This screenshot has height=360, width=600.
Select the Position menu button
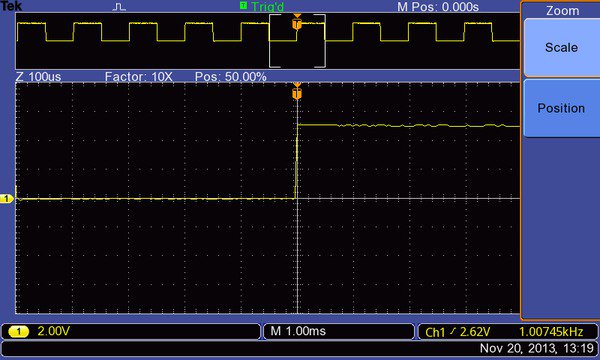coord(562,108)
